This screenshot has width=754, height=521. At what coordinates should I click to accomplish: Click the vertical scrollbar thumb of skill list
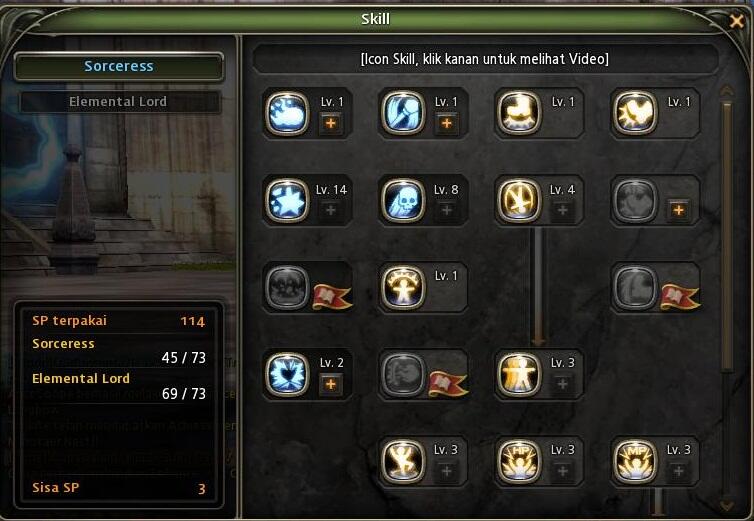(727, 236)
